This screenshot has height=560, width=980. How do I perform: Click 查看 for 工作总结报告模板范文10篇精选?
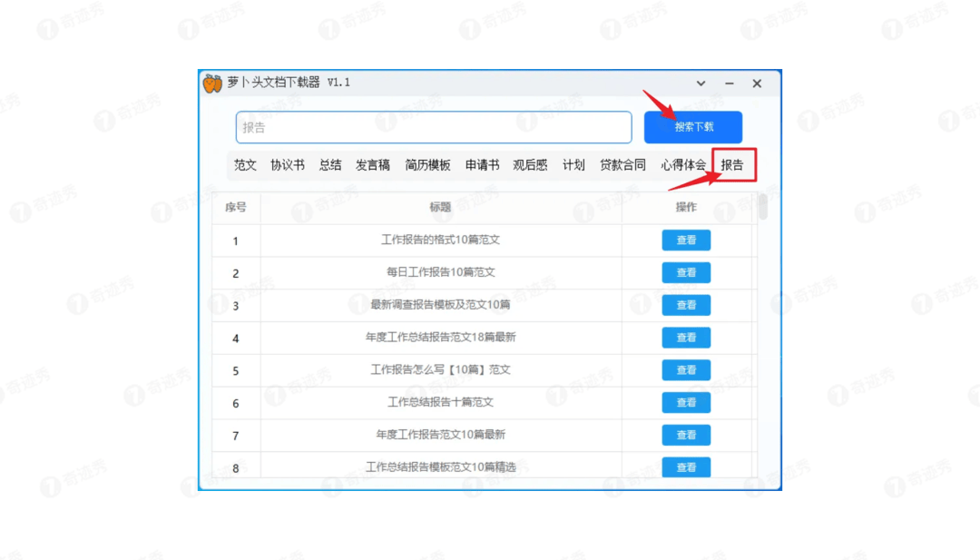[x=686, y=467]
